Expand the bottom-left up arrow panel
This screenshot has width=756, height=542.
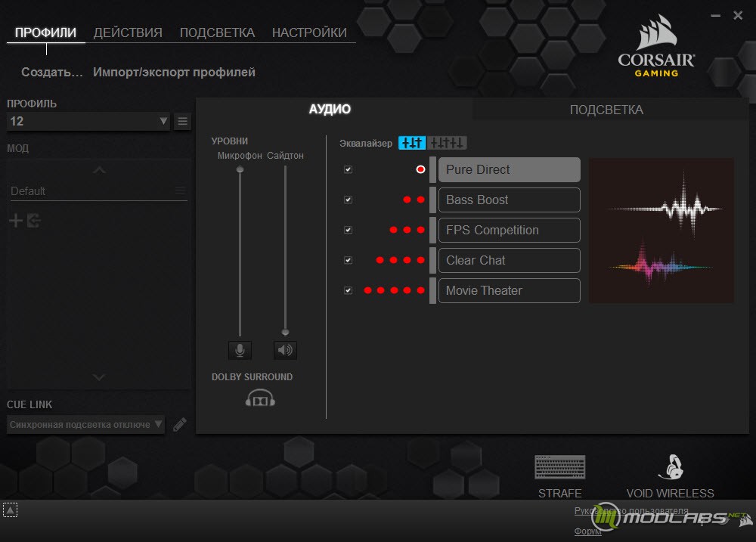click(x=10, y=509)
